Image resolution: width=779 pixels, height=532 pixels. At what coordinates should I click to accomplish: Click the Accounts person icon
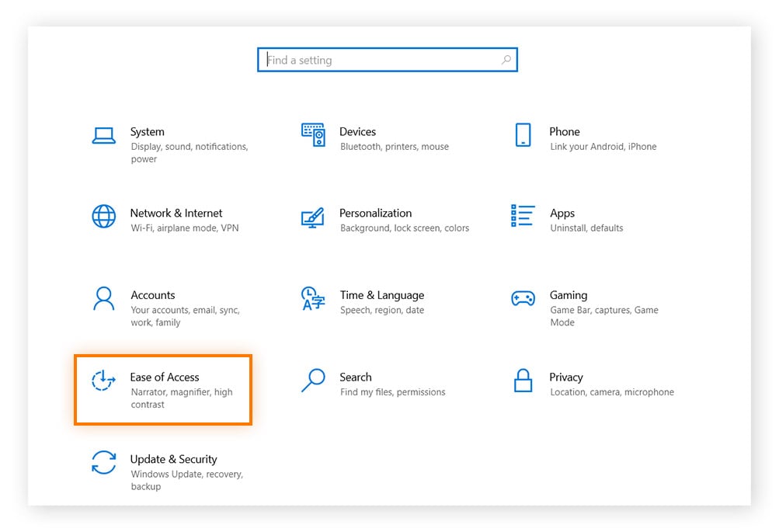[103, 298]
